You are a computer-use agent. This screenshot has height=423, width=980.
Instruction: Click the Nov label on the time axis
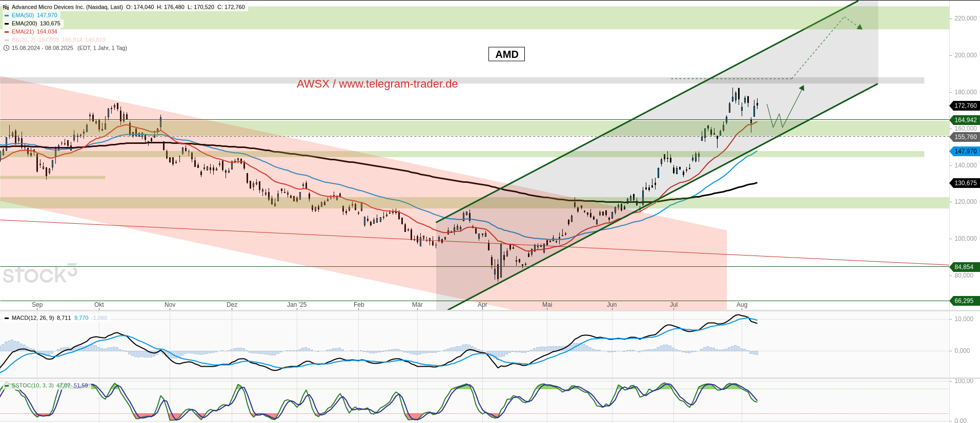[170, 305]
